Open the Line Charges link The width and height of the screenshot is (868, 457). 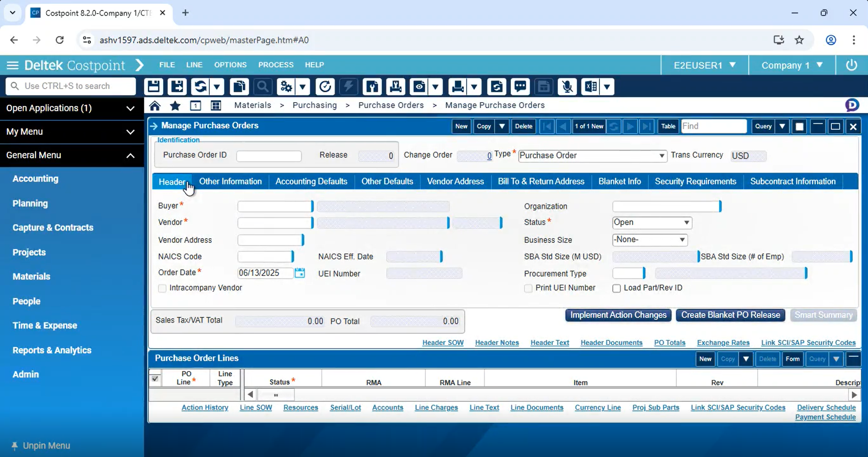click(436, 407)
